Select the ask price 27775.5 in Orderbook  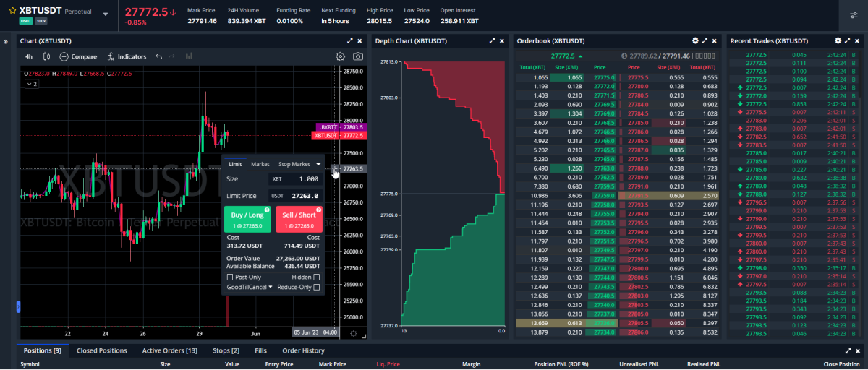point(639,77)
